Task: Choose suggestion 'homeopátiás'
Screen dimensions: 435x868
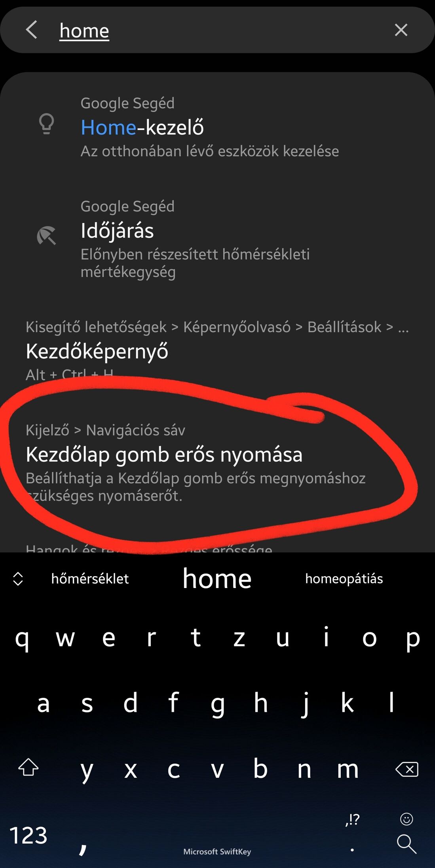Action: click(x=344, y=579)
